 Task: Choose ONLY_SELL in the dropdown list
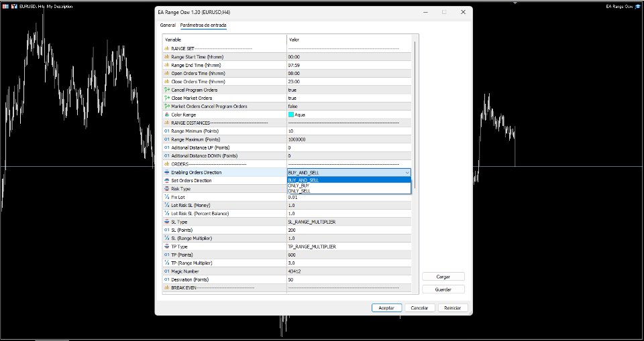[x=349, y=191]
